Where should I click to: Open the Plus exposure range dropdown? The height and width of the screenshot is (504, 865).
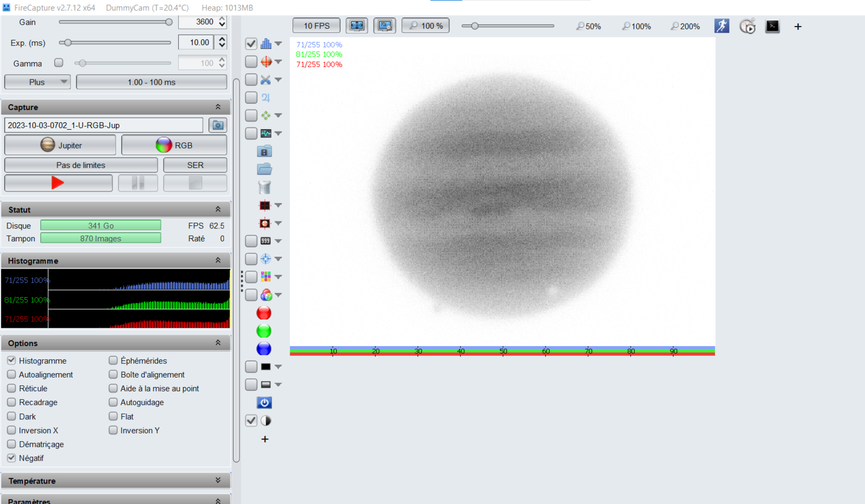(x=37, y=81)
